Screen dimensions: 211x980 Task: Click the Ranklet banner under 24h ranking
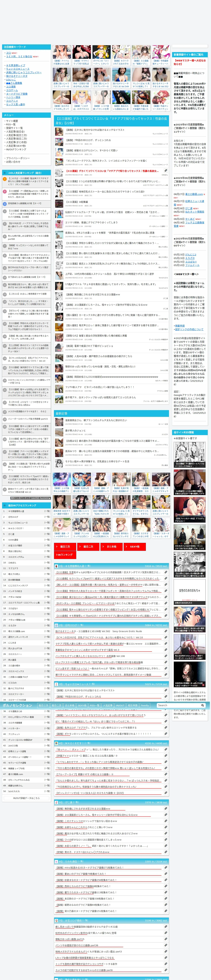(x=30, y=498)
